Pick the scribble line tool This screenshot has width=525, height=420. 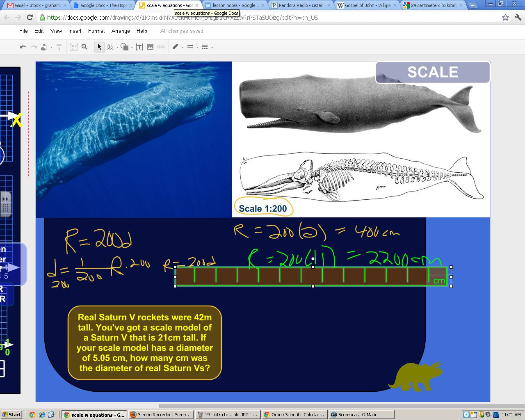point(110,47)
